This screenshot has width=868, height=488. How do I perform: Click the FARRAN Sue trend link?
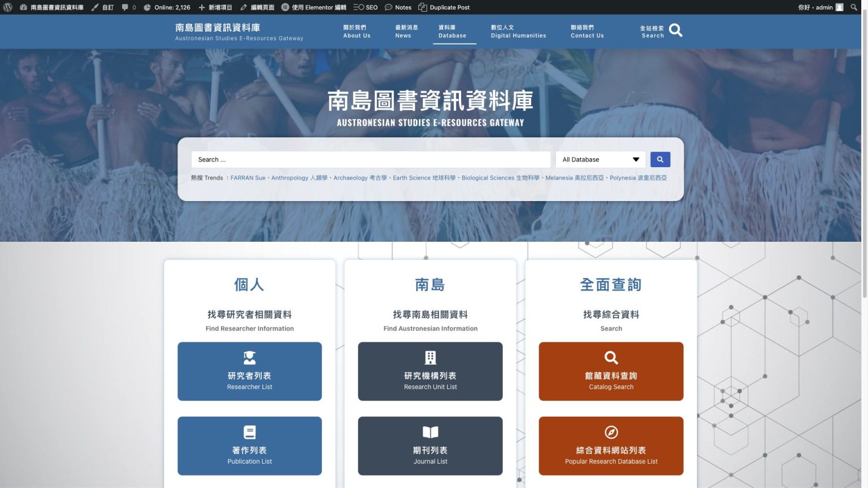(x=248, y=178)
